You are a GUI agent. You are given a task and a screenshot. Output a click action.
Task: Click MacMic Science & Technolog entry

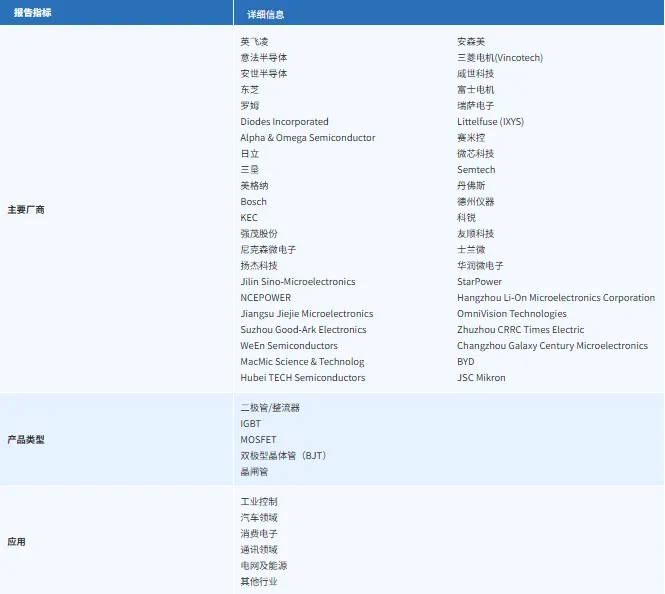(302, 362)
